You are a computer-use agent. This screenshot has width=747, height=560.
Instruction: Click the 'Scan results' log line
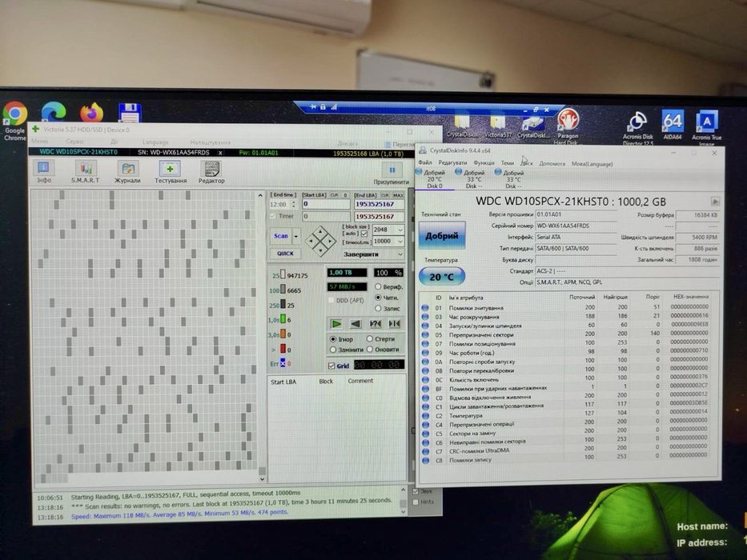(x=231, y=504)
